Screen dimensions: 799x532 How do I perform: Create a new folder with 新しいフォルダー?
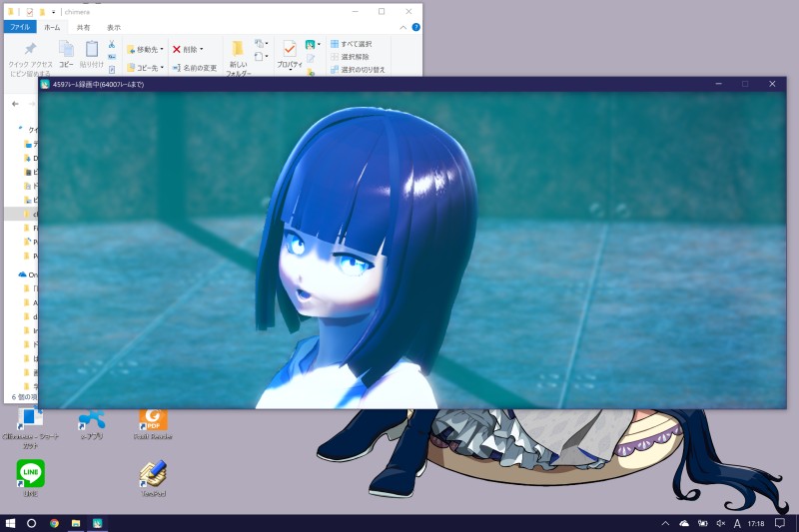(238, 58)
